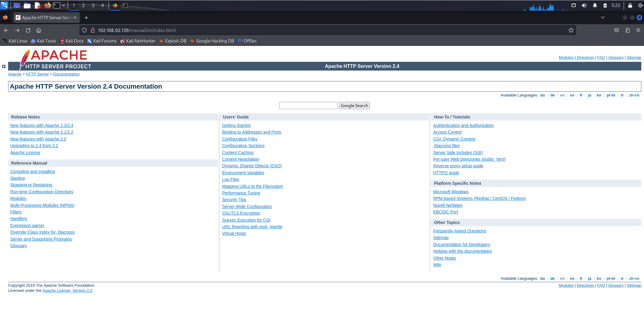Bookmark this page with the star

(x=571, y=30)
